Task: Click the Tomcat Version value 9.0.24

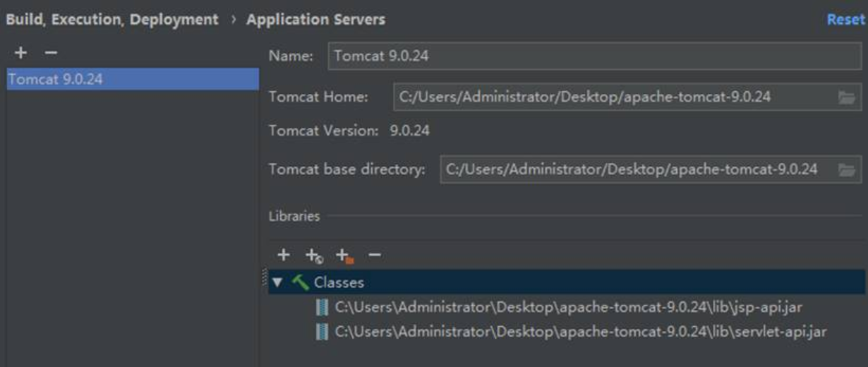Action: 409,131
